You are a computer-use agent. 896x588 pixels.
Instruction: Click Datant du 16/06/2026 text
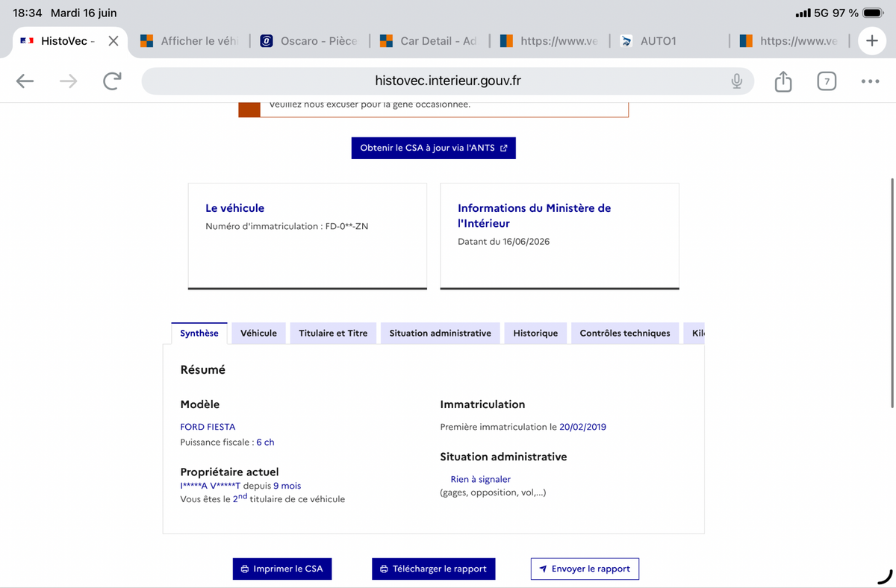503,241
